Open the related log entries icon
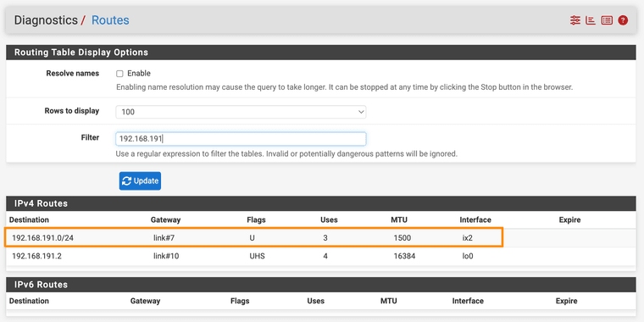 coord(607,20)
